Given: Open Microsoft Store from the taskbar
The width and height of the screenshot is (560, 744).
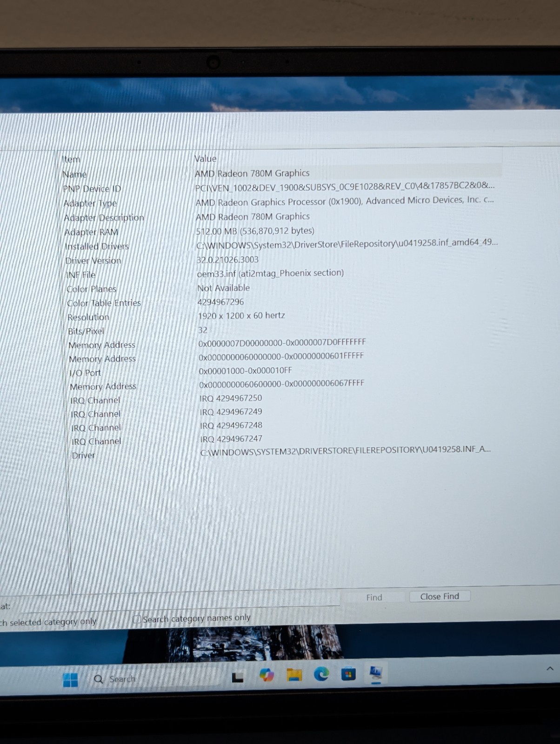Looking at the screenshot, I should 348,673.
